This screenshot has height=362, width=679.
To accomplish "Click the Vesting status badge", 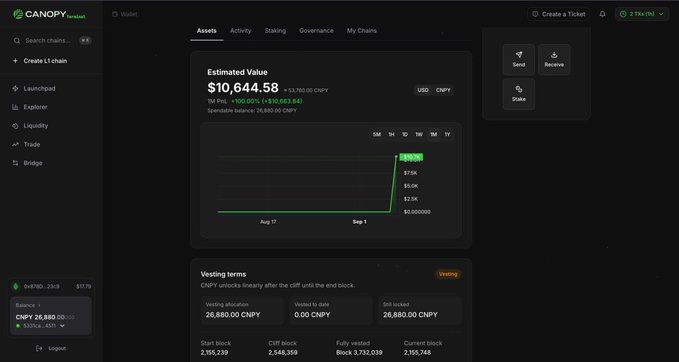I will [x=448, y=274].
